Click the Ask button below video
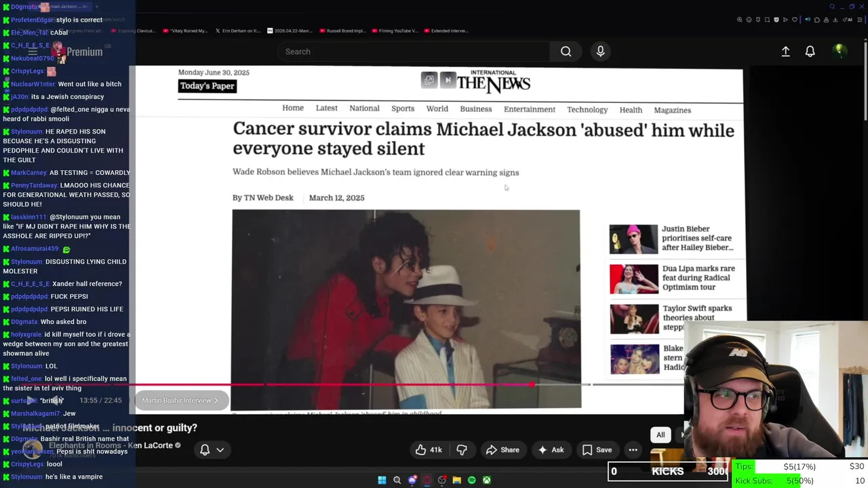The width and height of the screenshot is (868, 488). point(551,450)
